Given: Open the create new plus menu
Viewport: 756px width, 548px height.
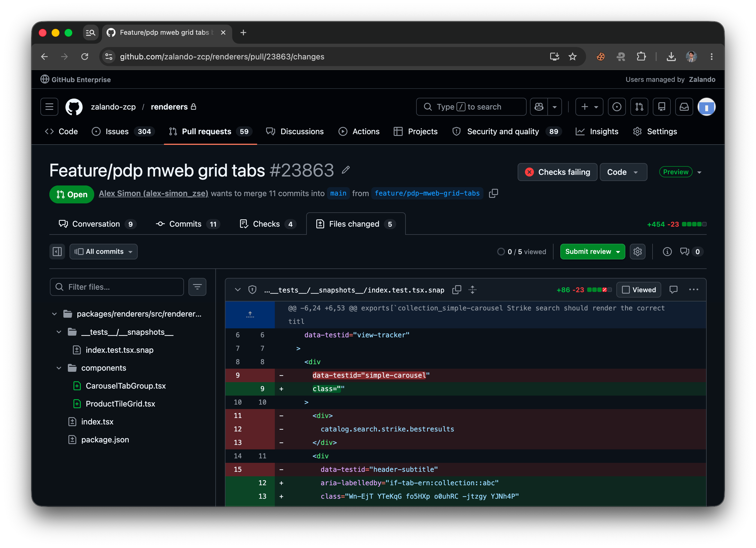Looking at the screenshot, I should 589,107.
